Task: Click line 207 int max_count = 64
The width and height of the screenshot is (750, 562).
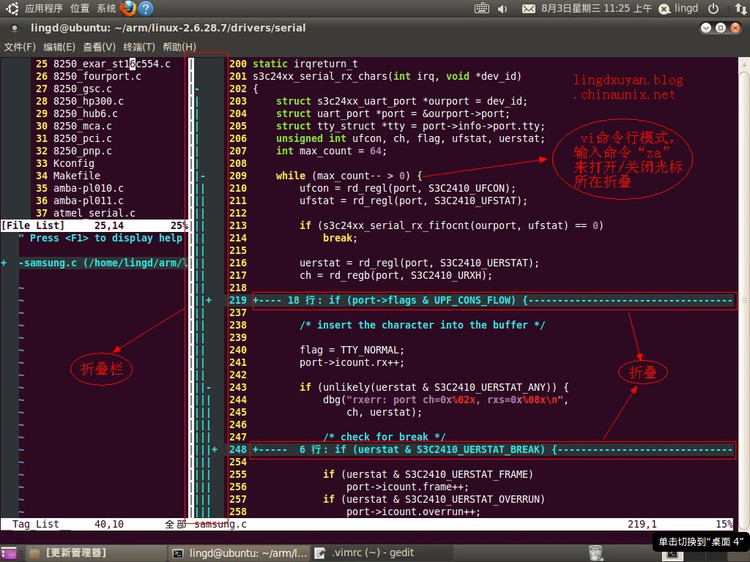Action: pyautogui.click(x=331, y=151)
